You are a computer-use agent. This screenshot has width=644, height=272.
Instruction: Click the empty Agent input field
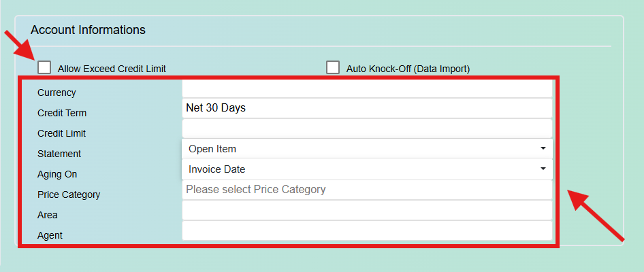point(367,231)
